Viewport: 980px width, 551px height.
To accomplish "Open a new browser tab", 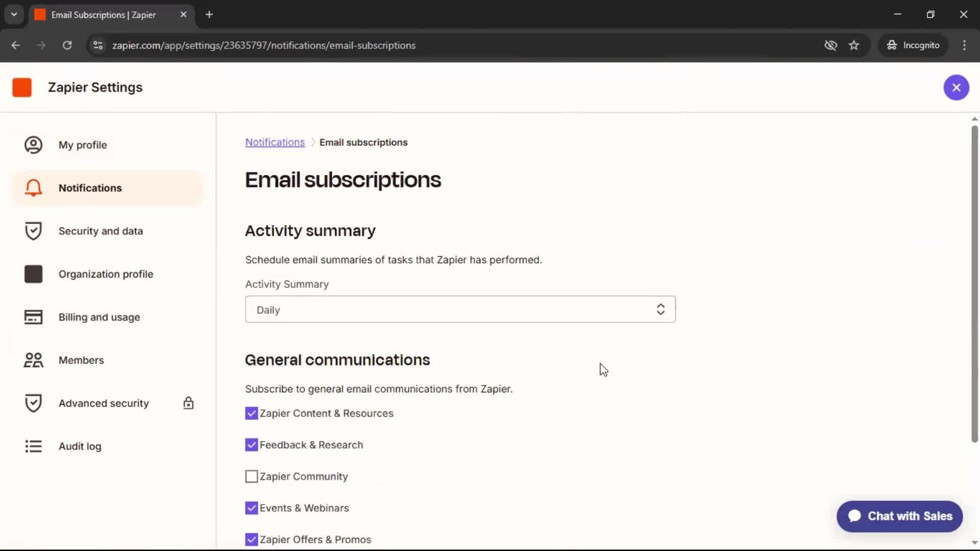I will point(209,15).
